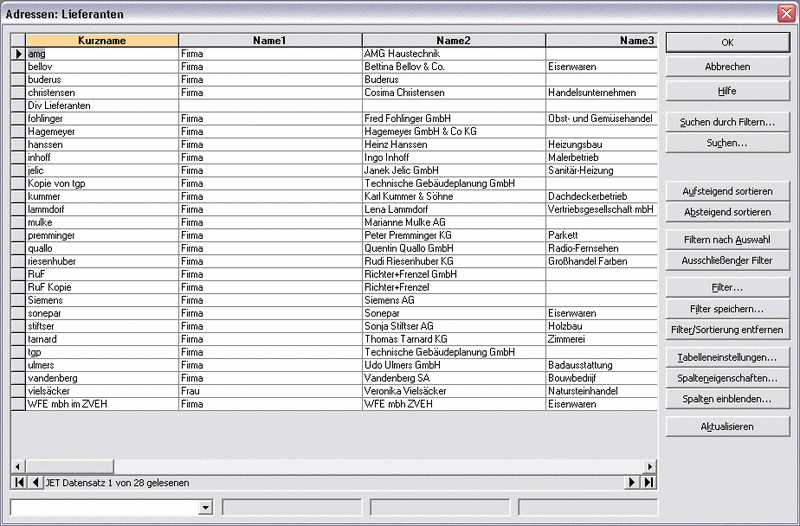The image size is (800, 526).
Task: Click horizontal scrollbar right arrow
Action: click(x=649, y=466)
